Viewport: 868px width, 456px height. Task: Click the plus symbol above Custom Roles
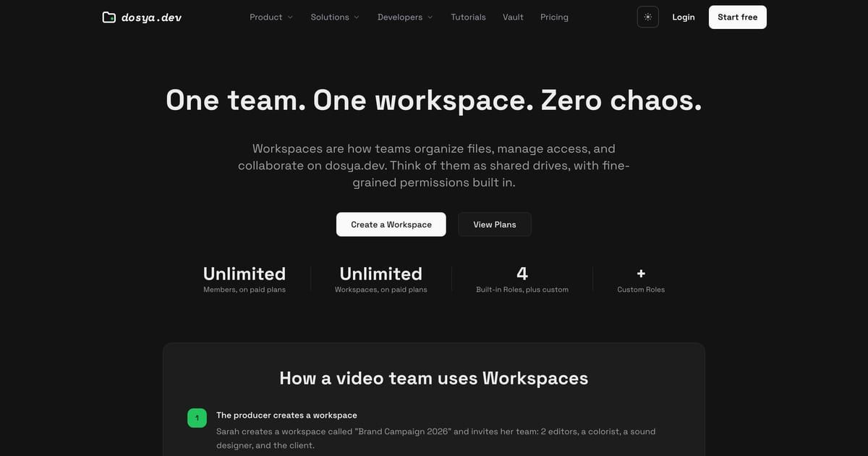pyautogui.click(x=641, y=274)
